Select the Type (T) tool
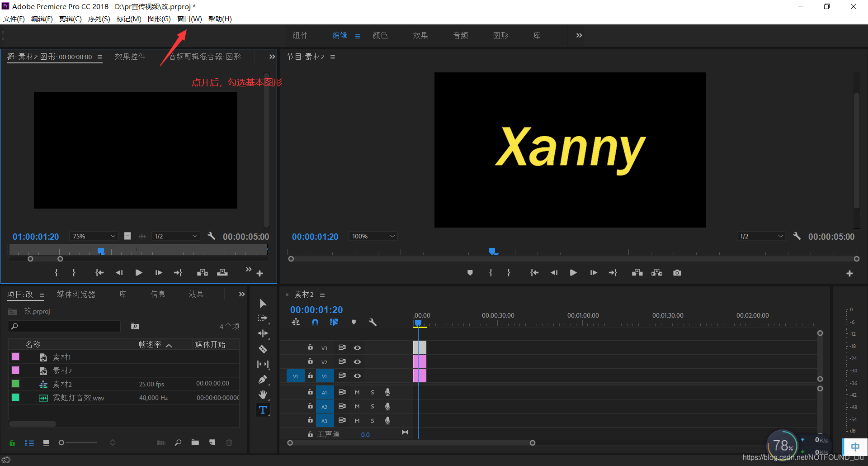 263,410
